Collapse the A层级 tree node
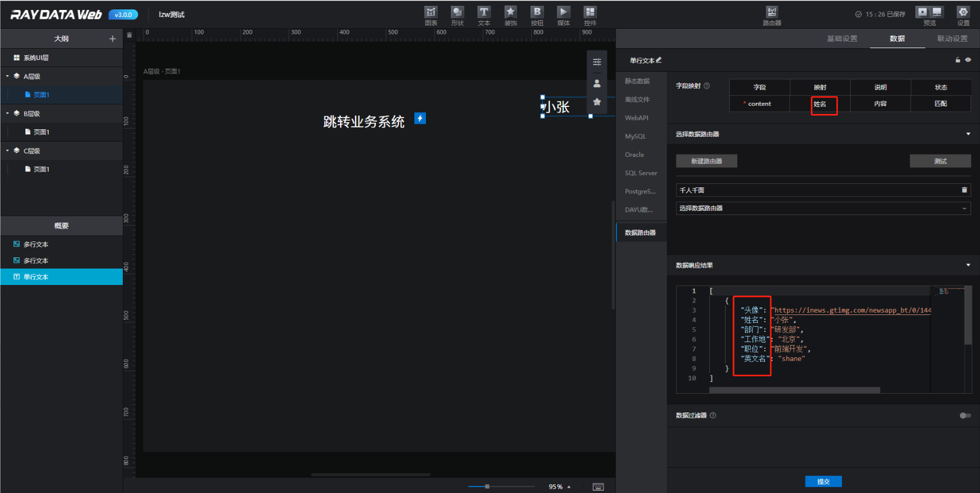The image size is (980, 493). click(8, 76)
